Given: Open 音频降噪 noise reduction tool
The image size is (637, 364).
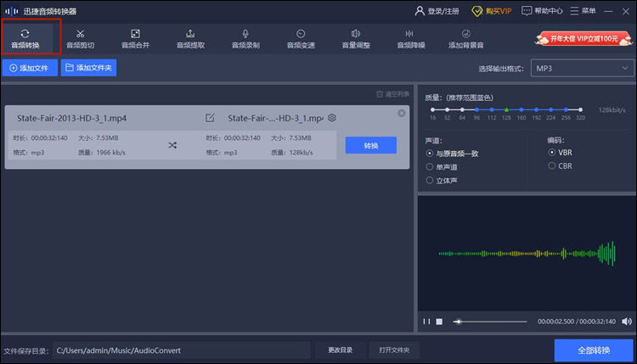Looking at the screenshot, I should [411, 38].
